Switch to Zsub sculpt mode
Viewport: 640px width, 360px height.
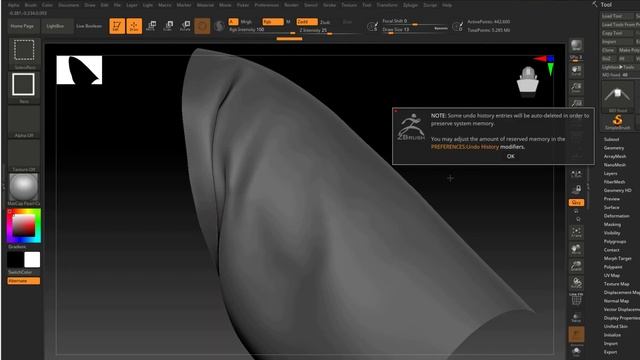(x=325, y=22)
